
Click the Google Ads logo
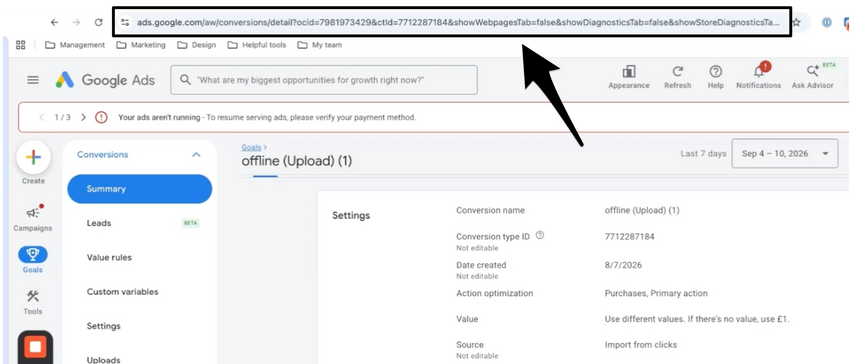tap(105, 80)
